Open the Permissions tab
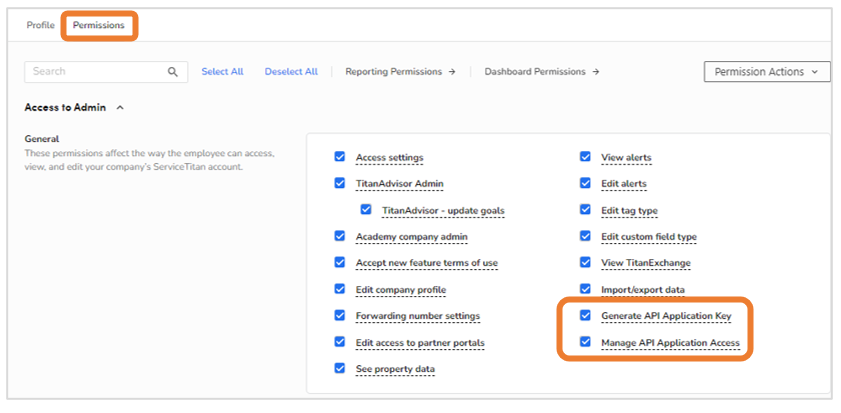 coord(99,25)
